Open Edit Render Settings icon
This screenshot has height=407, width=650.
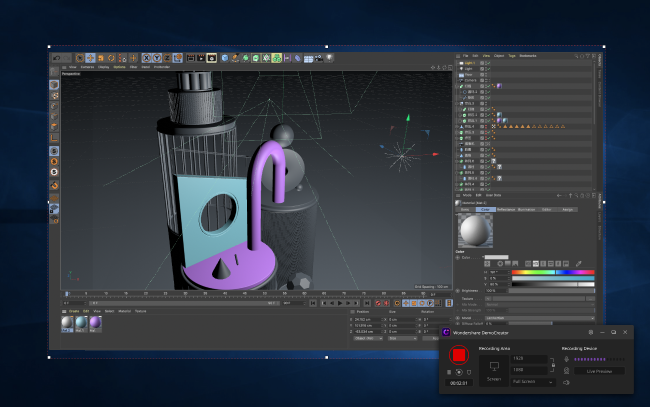click(211, 58)
